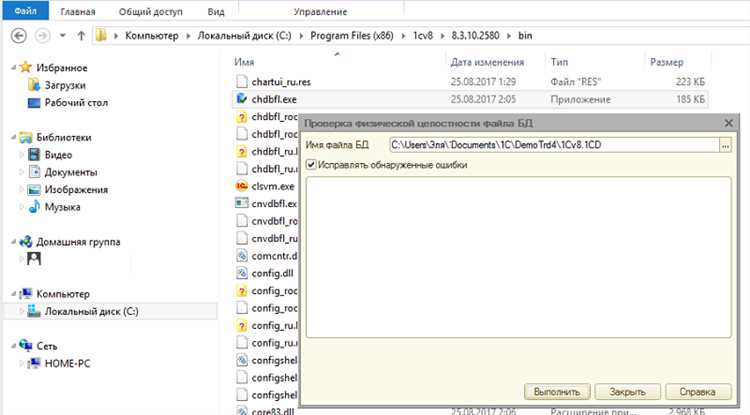Click the Музыка library icon
The width and height of the screenshot is (750, 415).
(x=34, y=207)
